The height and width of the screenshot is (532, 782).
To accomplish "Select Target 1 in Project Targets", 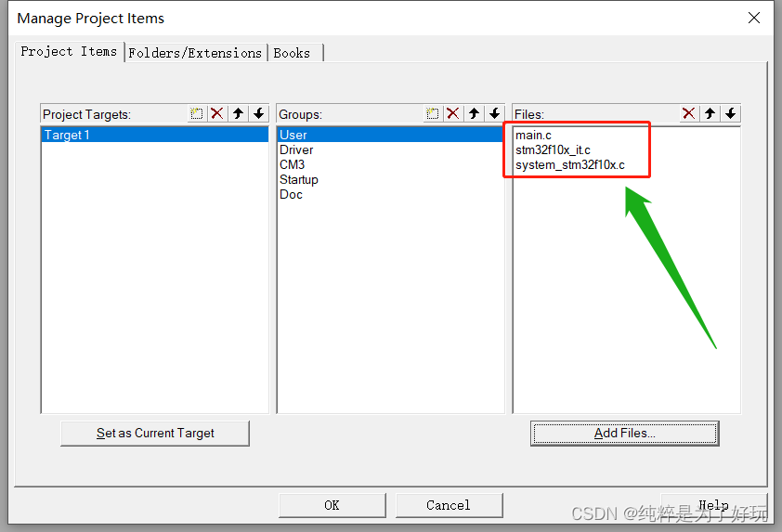I will pyautogui.click(x=154, y=135).
